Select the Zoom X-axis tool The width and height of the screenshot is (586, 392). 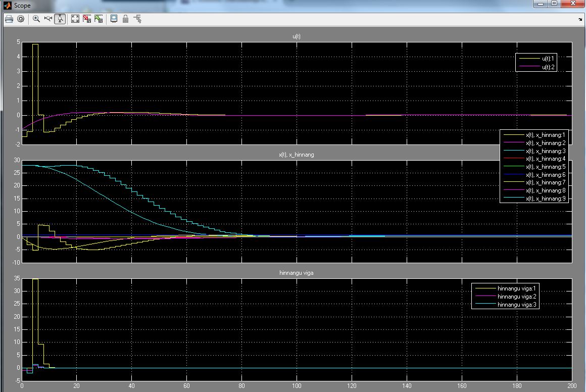click(48, 19)
